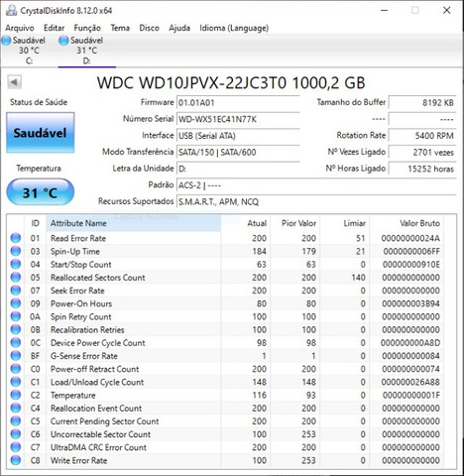Click the standard field ACS-2

point(316,185)
